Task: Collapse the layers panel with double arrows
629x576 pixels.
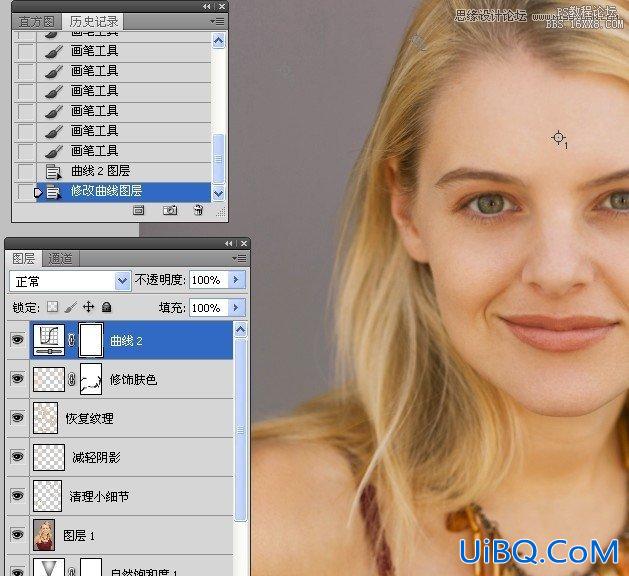Action: pyautogui.click(x=229, y=243)
